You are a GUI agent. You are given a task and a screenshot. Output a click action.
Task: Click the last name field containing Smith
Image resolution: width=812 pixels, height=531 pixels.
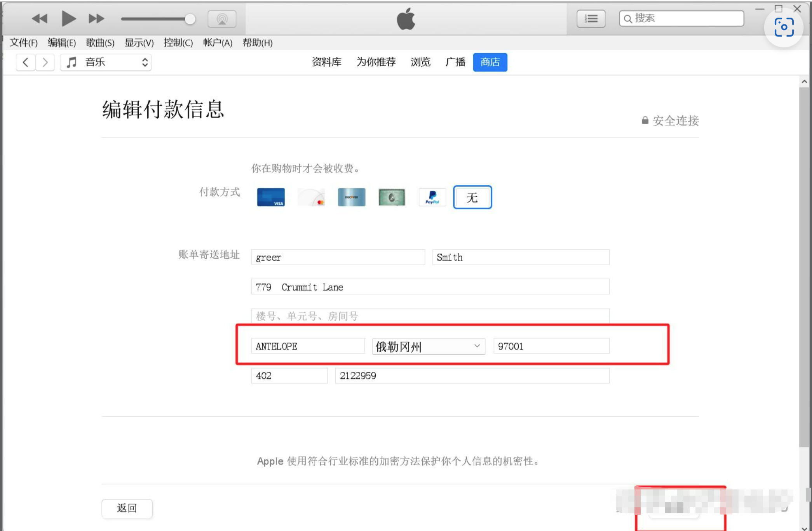[x=521, y=257]
